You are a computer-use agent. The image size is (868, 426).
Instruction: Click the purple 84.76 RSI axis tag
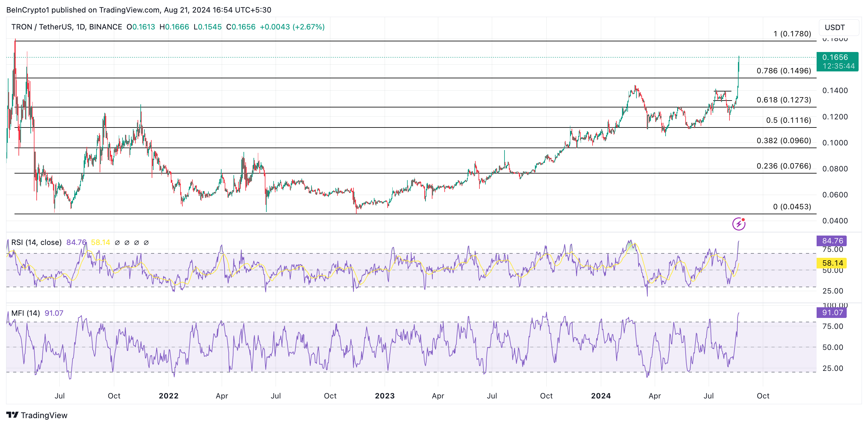[x=832, y=241]
